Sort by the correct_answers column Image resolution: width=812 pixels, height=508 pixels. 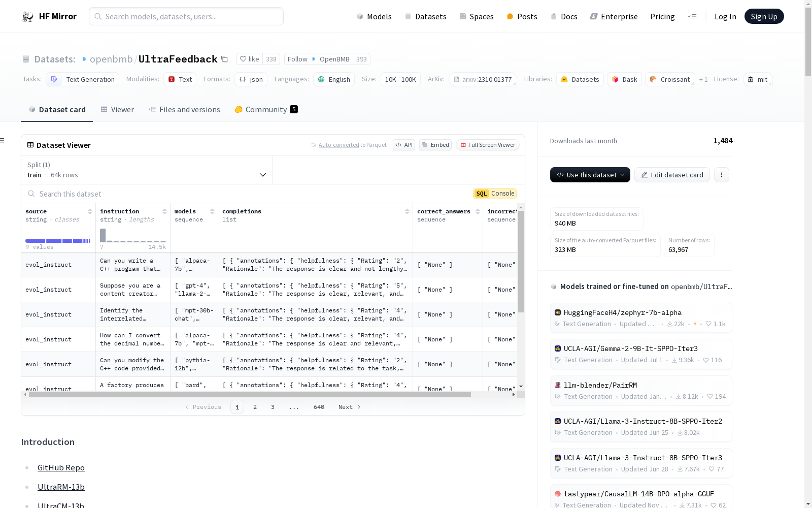(478, 211)
